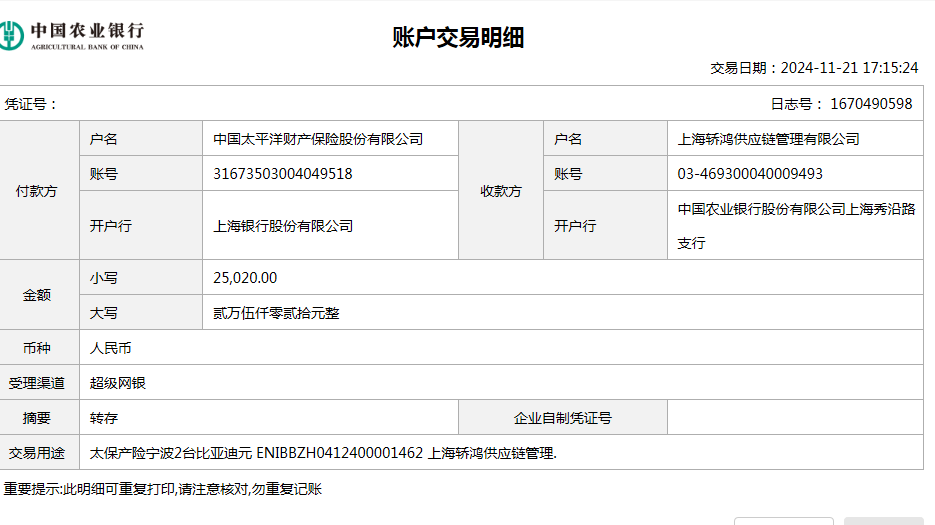The width and height of the screenshot is (935, 525).
Task: Click payee account number 03-469300040009493
Action: click(750, 174)
